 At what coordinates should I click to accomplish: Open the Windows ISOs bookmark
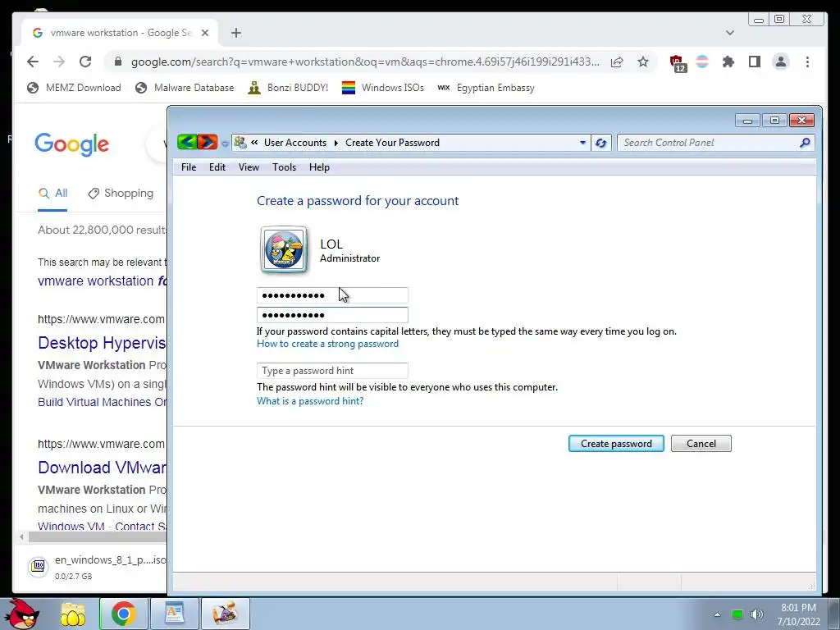pyautogui.click(x=383, y=87)
